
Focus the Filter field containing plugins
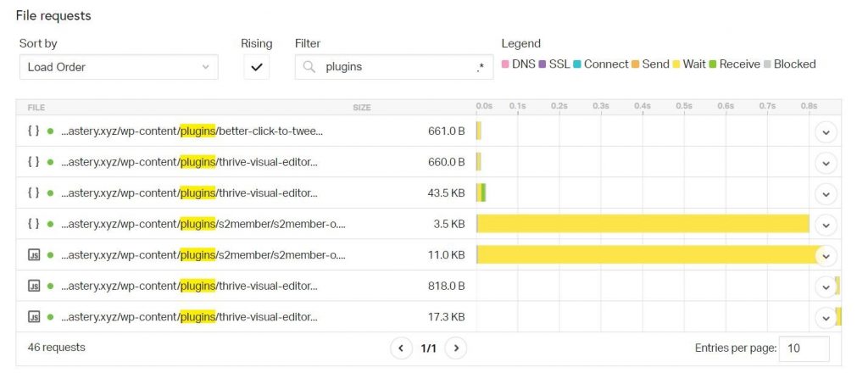[x=394, y=67]
